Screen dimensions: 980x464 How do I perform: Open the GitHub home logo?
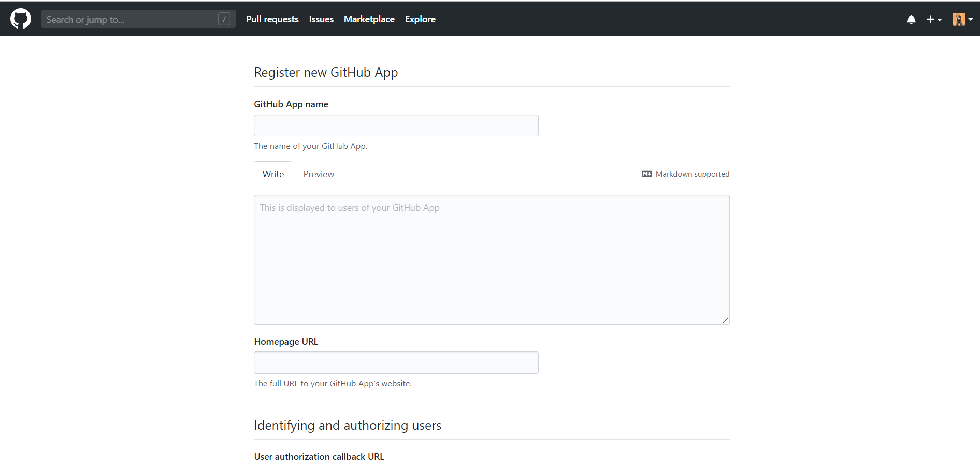coord(21,19)
